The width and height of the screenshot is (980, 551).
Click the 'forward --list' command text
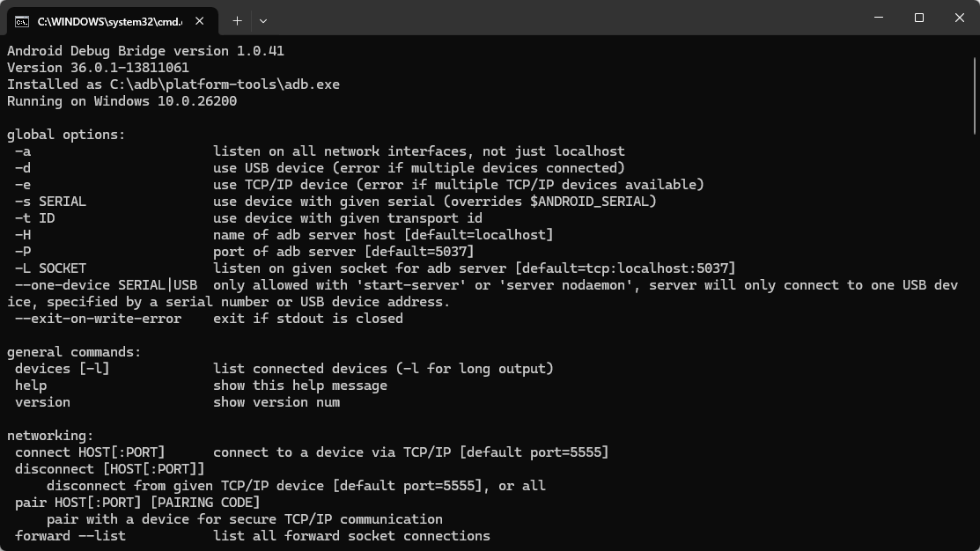click(x=70, y=536)
